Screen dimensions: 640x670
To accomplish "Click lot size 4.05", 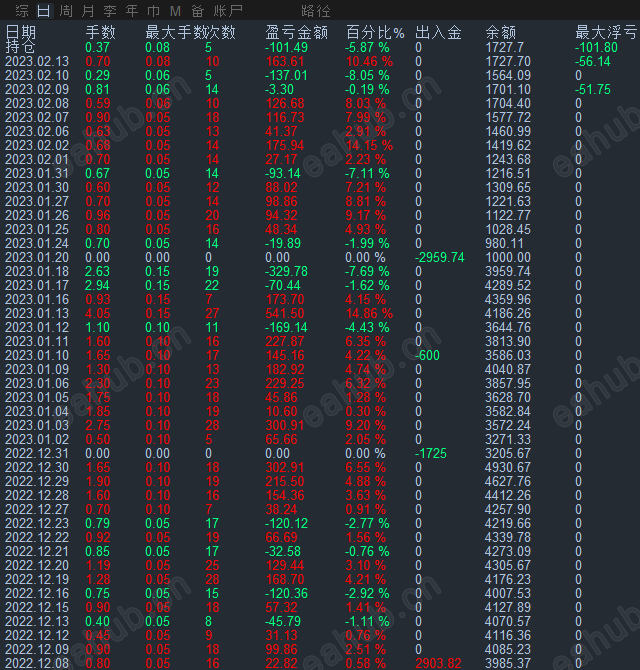I will pos(98,313).
